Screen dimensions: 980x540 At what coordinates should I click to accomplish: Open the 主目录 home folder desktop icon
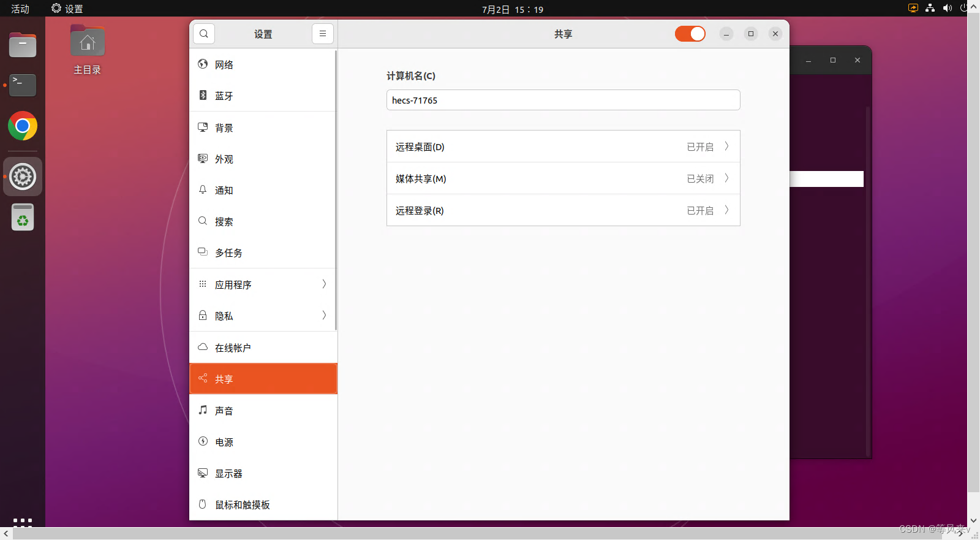click(x=88, y=50)
